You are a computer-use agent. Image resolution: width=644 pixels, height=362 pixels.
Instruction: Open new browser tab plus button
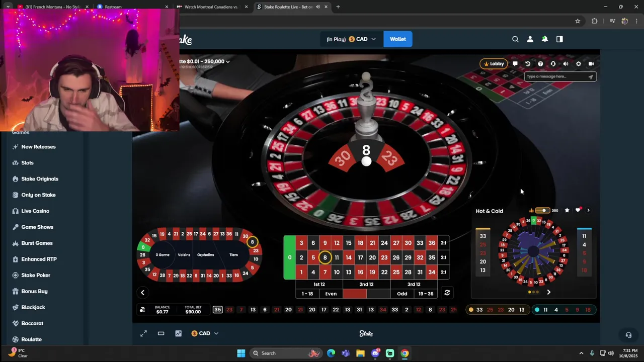click(338, 7)
